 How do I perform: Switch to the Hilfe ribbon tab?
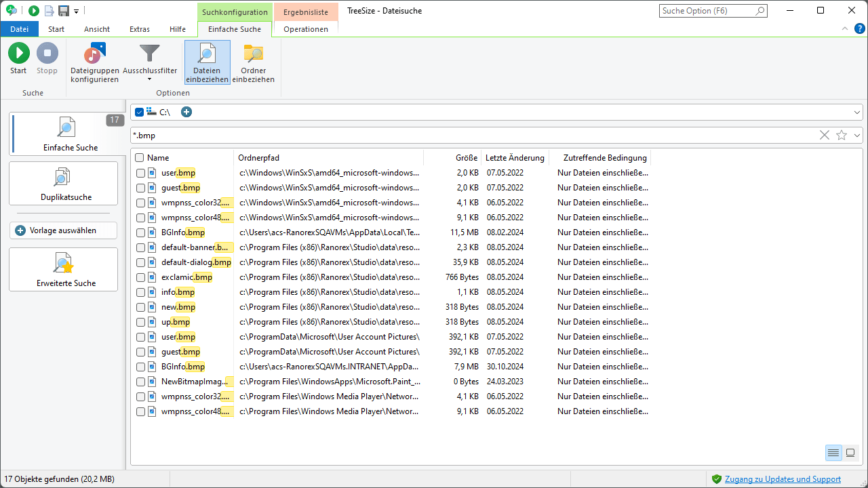(178, 29)
